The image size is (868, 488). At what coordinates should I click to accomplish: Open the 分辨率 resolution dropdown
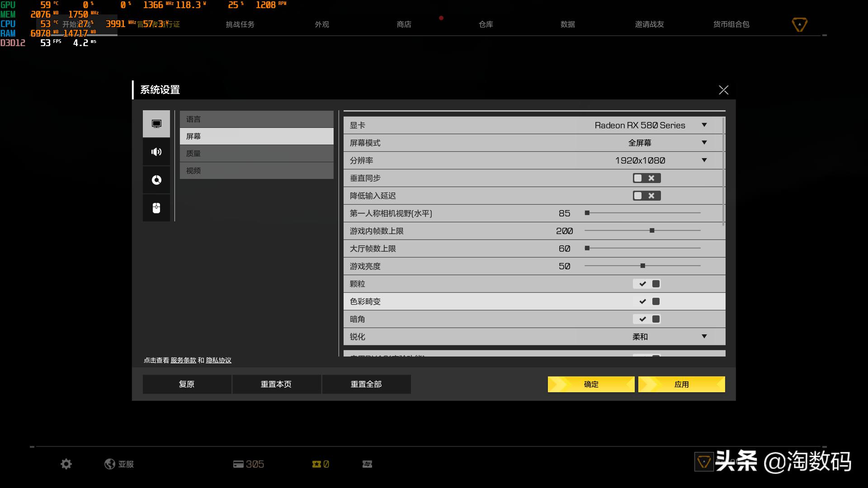coord(704,160)
